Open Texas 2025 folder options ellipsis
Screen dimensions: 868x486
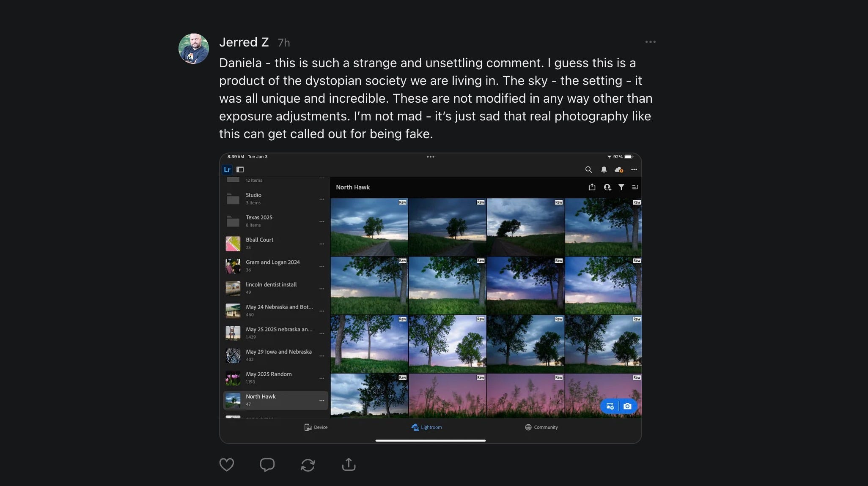coord(321,221)
